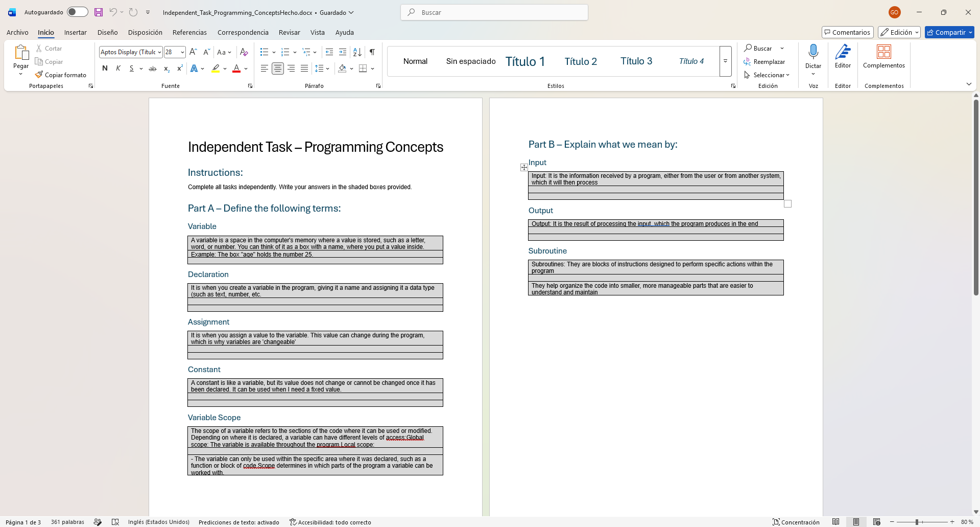Click the account avatar GO
The width and height of the screenshot is (980, 527).
point(894,12)
